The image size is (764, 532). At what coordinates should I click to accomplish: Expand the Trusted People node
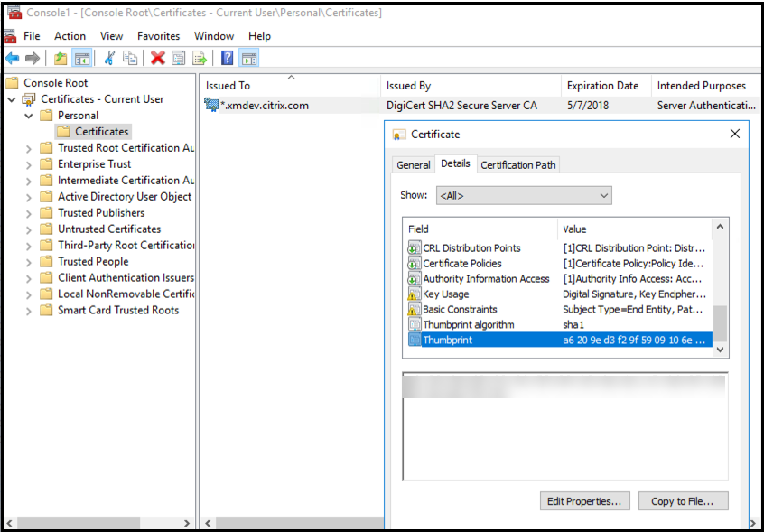29,262
